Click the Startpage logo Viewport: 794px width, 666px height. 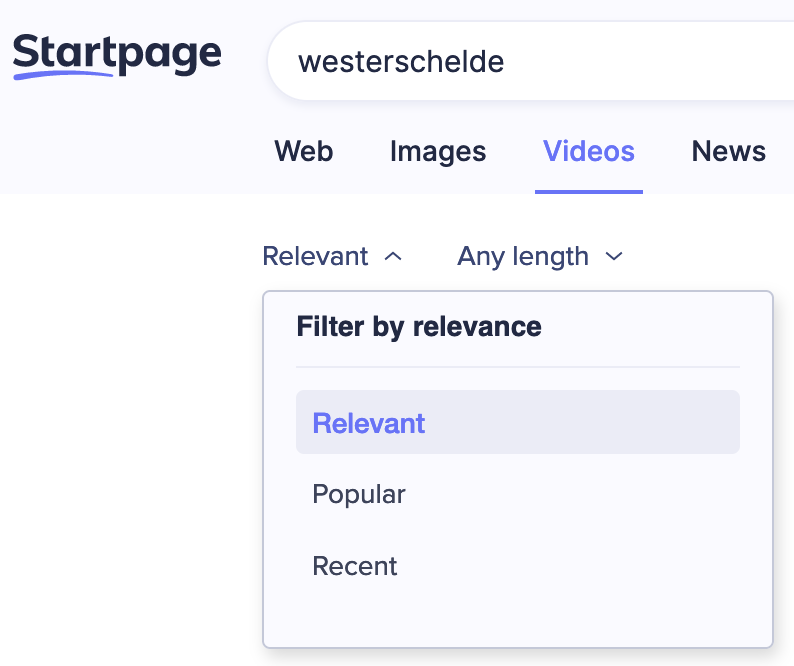point(117,56)
